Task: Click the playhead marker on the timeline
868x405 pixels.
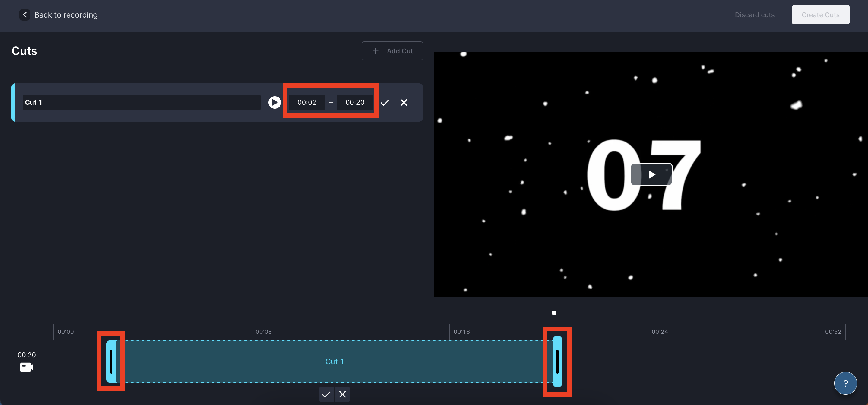Action: click(554, 313)
